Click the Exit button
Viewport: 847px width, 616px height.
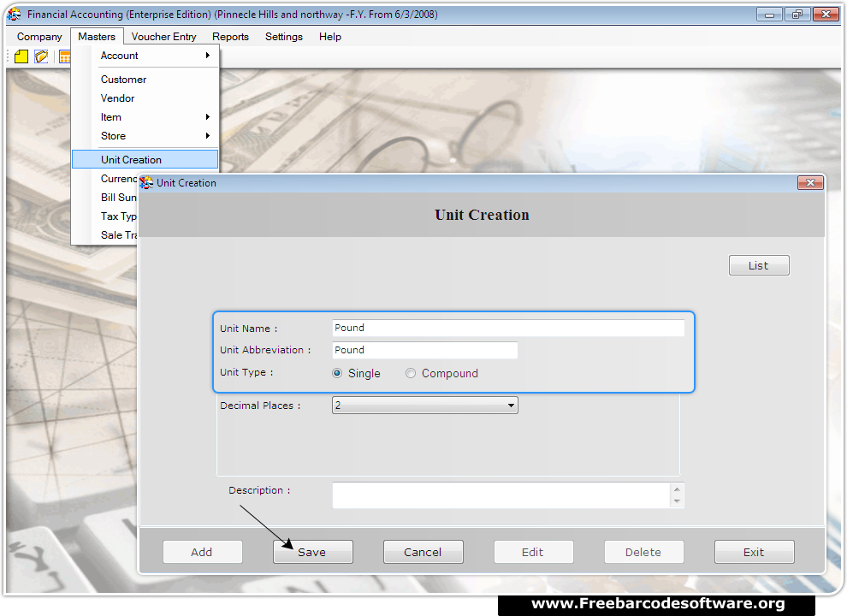tap(754, 552)
